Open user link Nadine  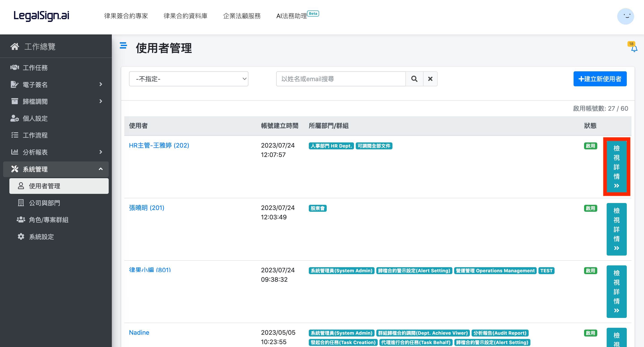[139, 332]
